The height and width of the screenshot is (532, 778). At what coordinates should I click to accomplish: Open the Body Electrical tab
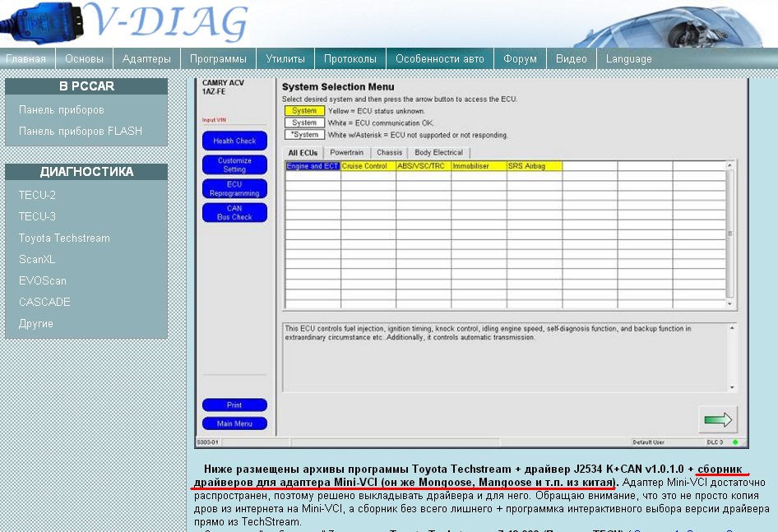pyautogui.click(x=438, y=153)
